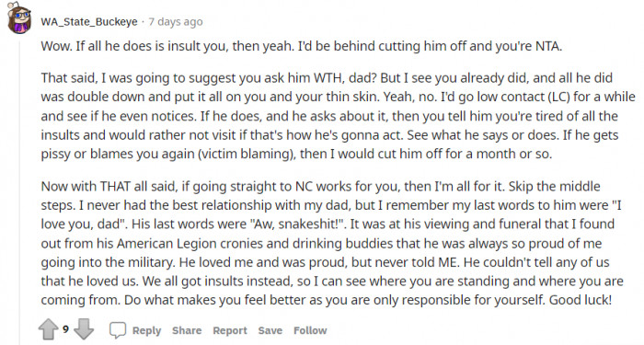The height and width of the screenshot is (345, 644).
Task: Open WA_State_Buckeye's avatar image
Action: coord(19,18)
